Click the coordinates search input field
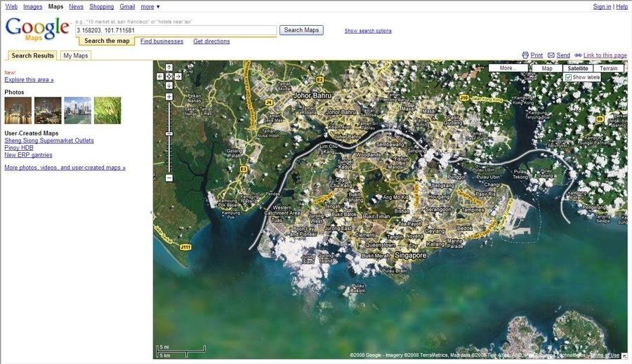This screenshot has width=632, height=364. tap(176, 31)
